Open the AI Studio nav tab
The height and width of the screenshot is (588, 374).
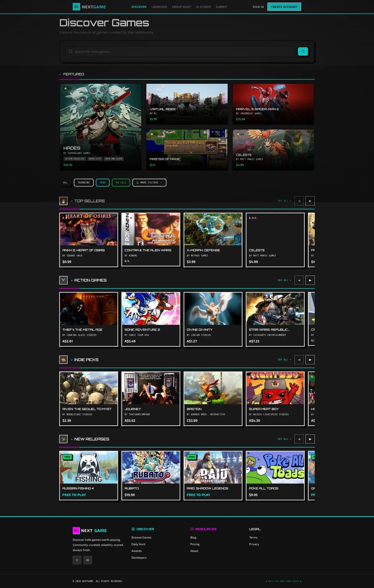pyautogui.click(x=203, y=7)
